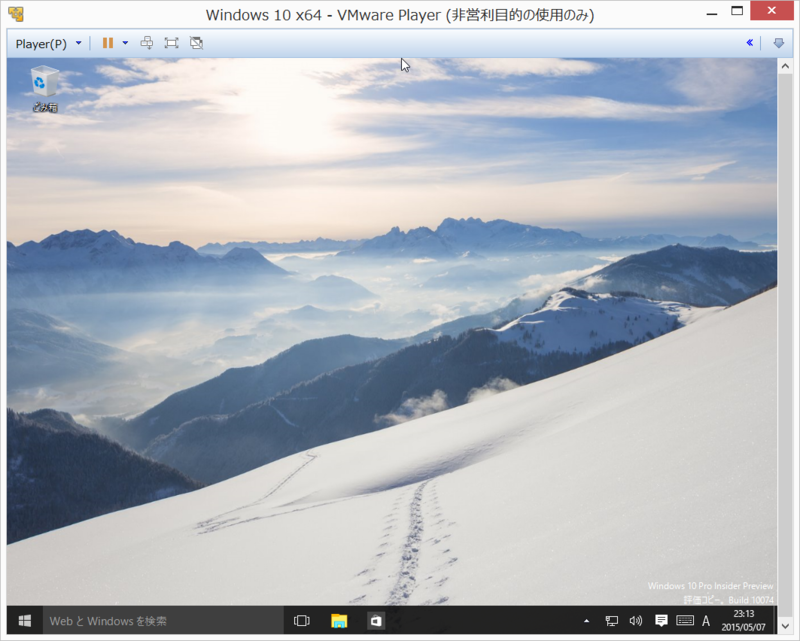The image size is (800, 641).
Task: Click the VMware Player title bar icon
Action: click(x=16, y=14)
